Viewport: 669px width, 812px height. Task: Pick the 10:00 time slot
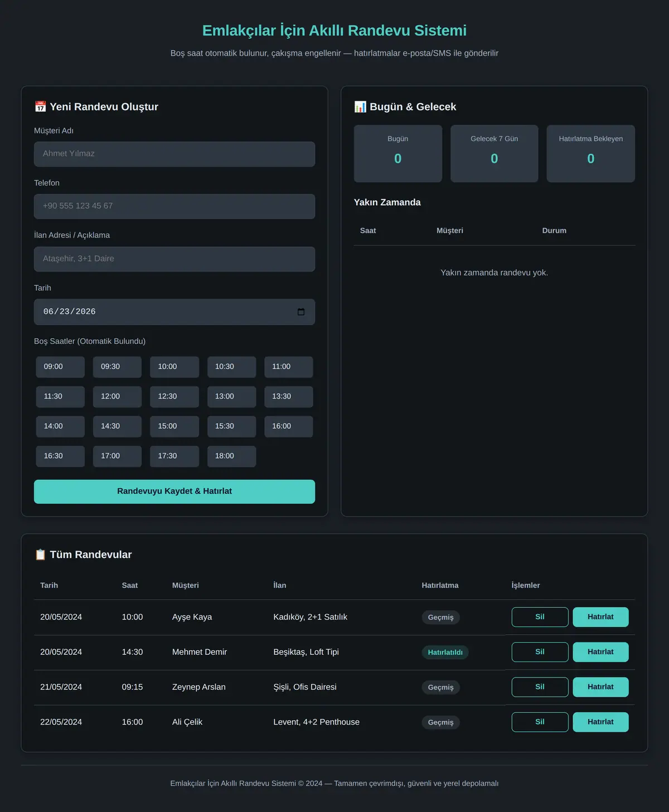coord(174,367)
